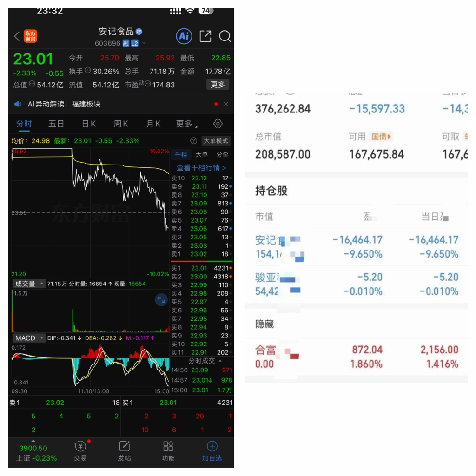Tap the AI异动解读 福建板块 text

tap(64, 104)
